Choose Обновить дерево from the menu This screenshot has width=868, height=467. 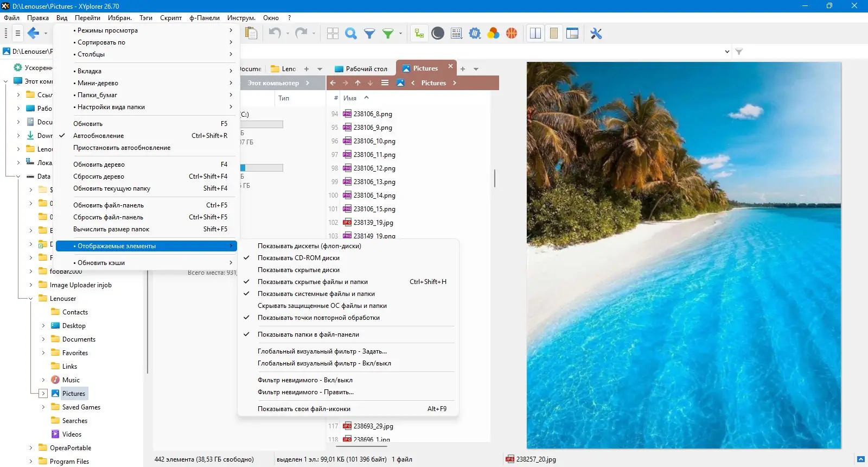point(146,165)
